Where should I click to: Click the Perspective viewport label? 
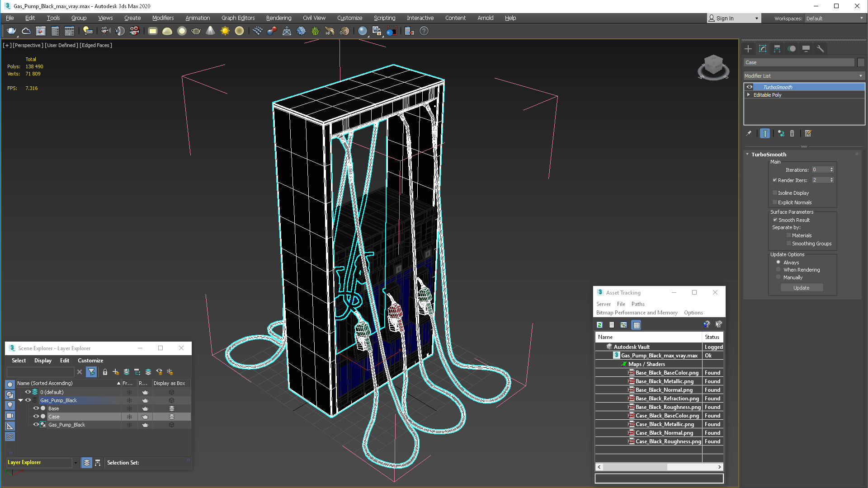click(x=28, y=45)
